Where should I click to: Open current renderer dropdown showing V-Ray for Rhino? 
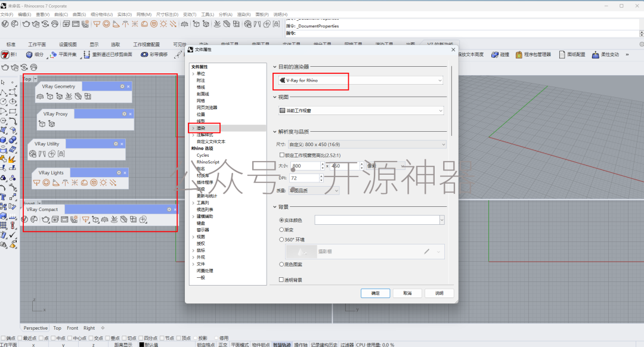click(361, 80)
